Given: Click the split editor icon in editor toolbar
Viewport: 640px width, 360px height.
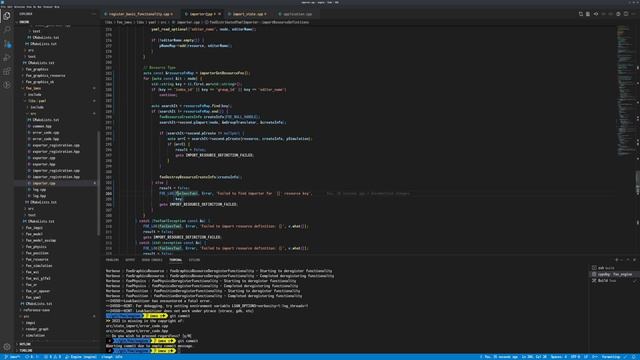Looking at the screenshot, I should point(626,14).
